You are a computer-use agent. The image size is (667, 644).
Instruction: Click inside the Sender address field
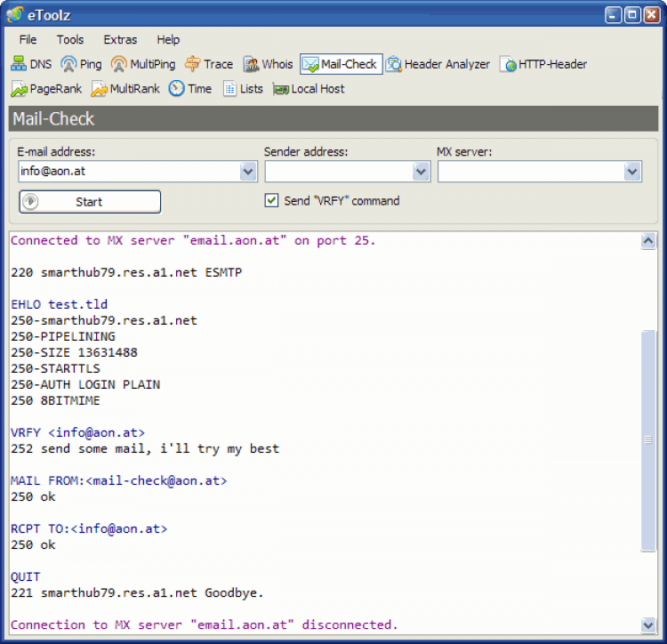point(338,172)
